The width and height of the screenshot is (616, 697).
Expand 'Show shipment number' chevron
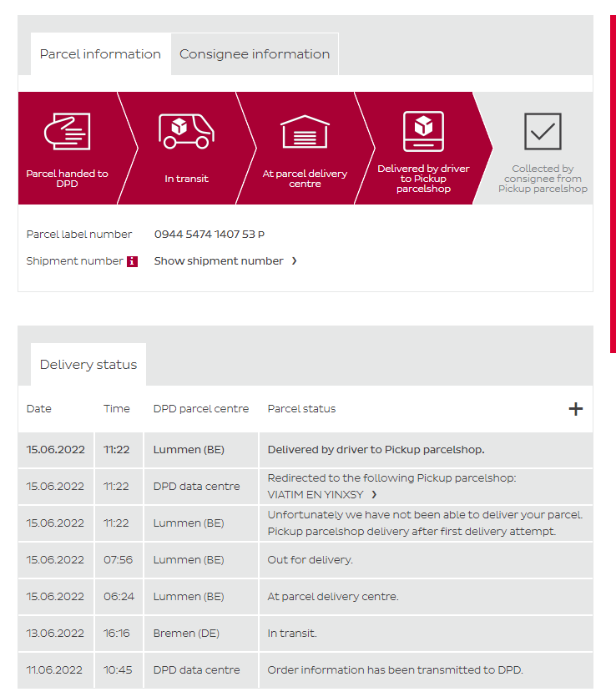click(294, 261)
